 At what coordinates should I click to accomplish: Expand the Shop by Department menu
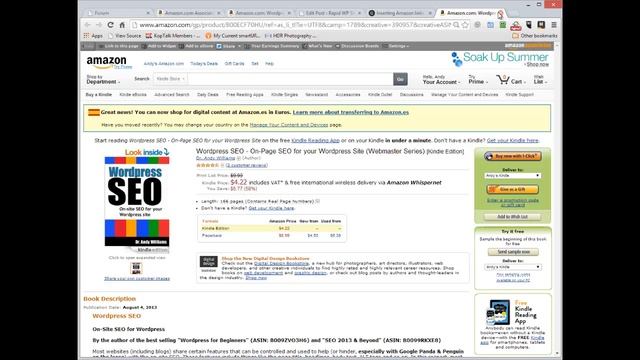(103, 80)
